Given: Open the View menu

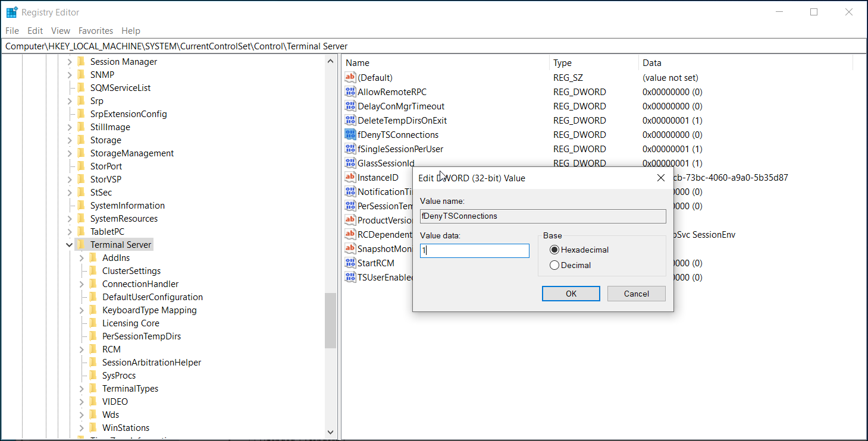Looking at the screenshot, I should click(61, 31).
